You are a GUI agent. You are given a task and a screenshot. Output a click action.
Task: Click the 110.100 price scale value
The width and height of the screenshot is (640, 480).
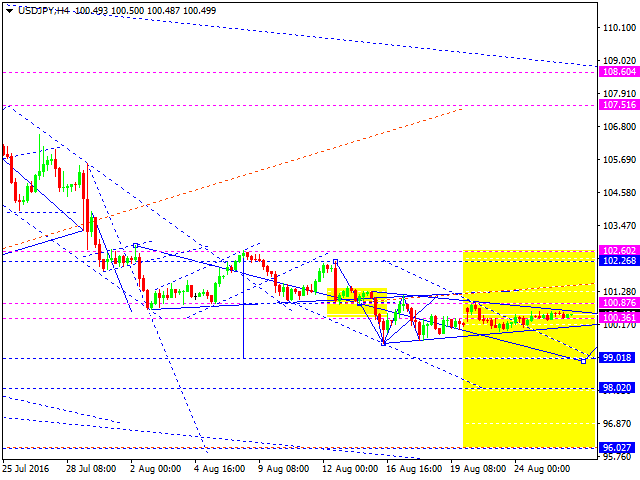click(620, 28)
